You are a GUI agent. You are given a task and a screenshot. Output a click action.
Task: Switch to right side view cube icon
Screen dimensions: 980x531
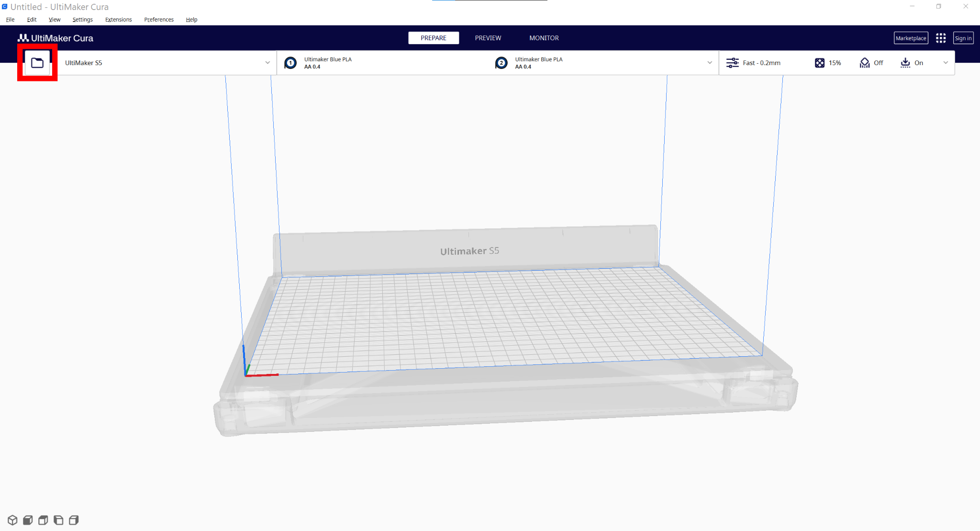(74, 520)
